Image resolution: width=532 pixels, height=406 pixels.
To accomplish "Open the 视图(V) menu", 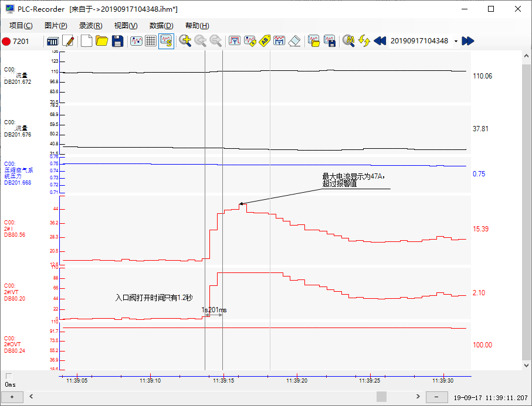I will click(126, 26).
